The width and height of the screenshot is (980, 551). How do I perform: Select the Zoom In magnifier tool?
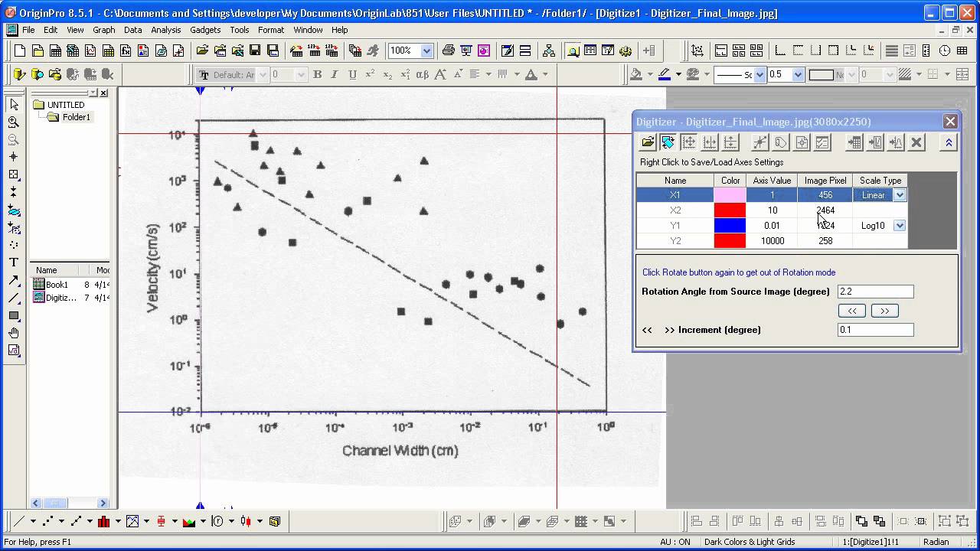(x=14, y=122)
